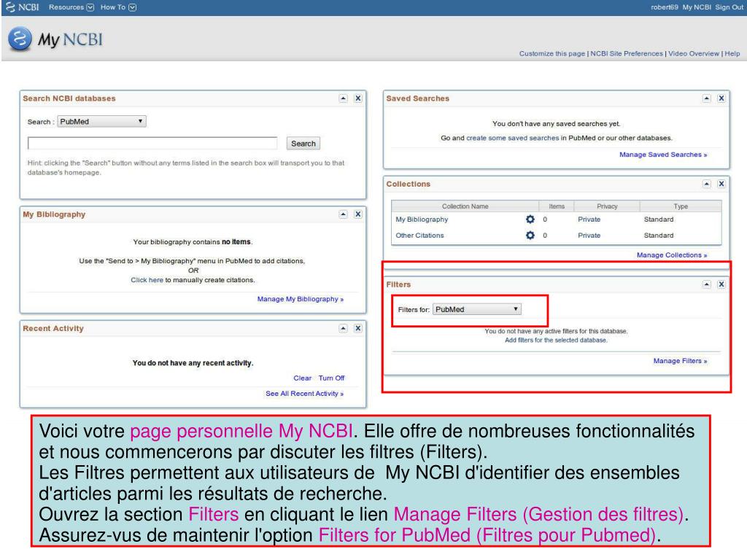Collapse the Saved Searches panel
The width and height of the screenshot is (747, 560).
[706, 98]
